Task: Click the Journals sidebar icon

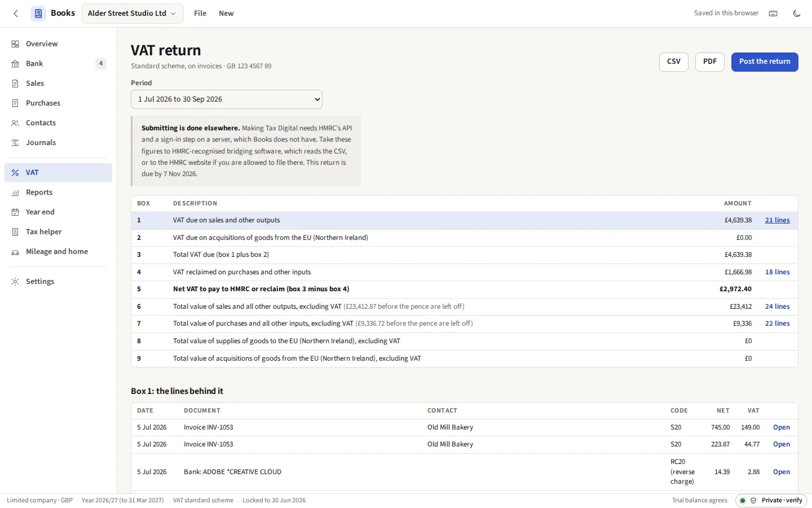Action: tap(15, 143)
